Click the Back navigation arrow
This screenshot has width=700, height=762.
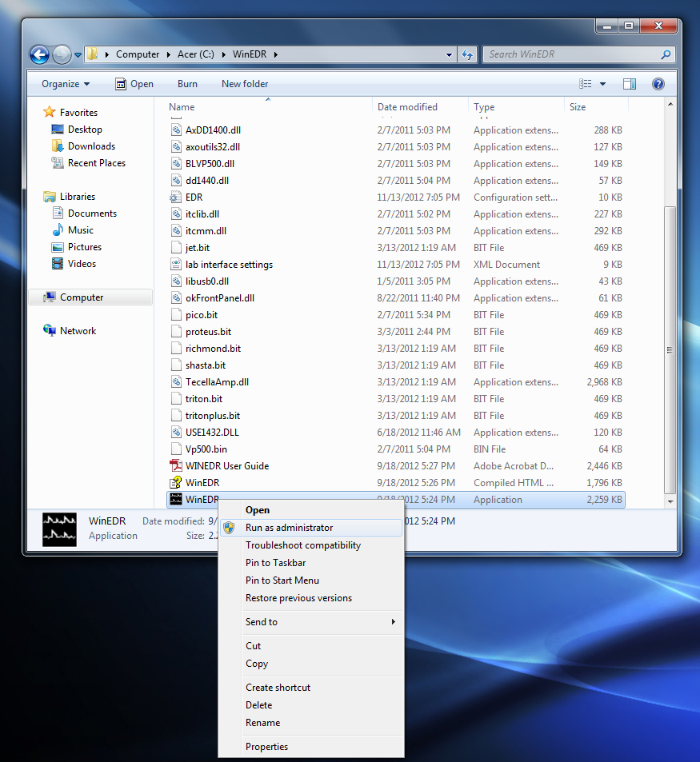[39, 54]
